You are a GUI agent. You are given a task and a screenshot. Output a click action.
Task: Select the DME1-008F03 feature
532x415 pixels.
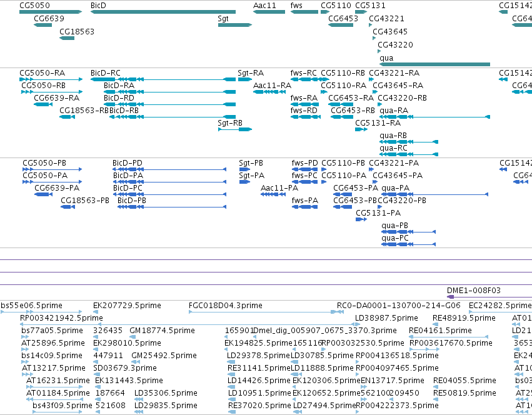(x=489, y=297)
